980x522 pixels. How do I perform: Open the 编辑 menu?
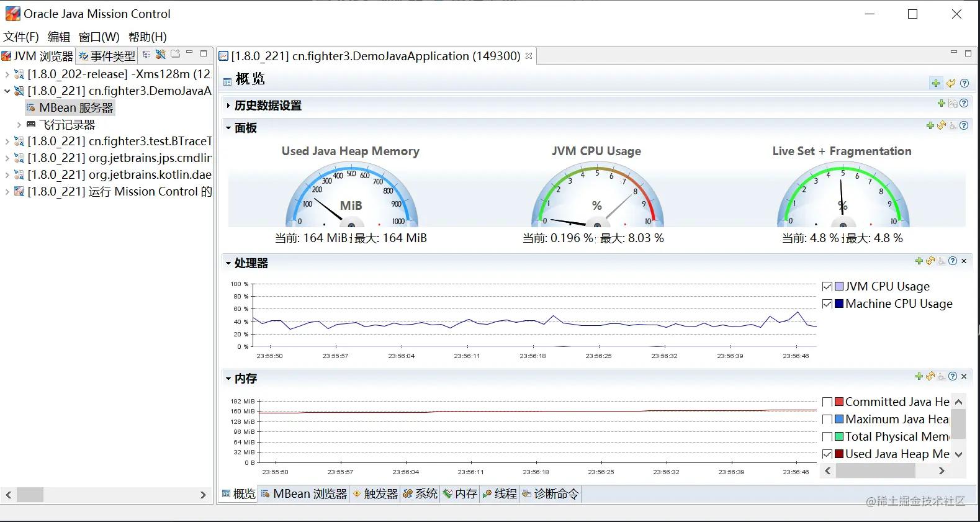tap(59, 37)
